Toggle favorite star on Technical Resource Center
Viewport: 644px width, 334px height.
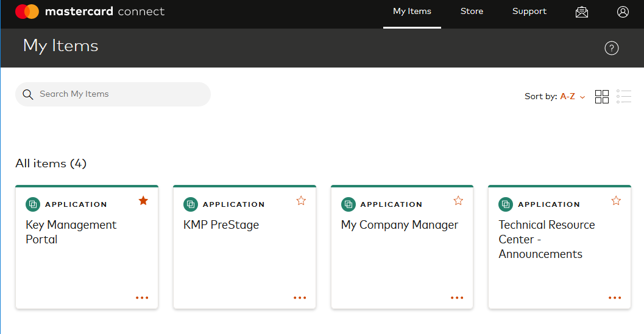pos(616,201)
